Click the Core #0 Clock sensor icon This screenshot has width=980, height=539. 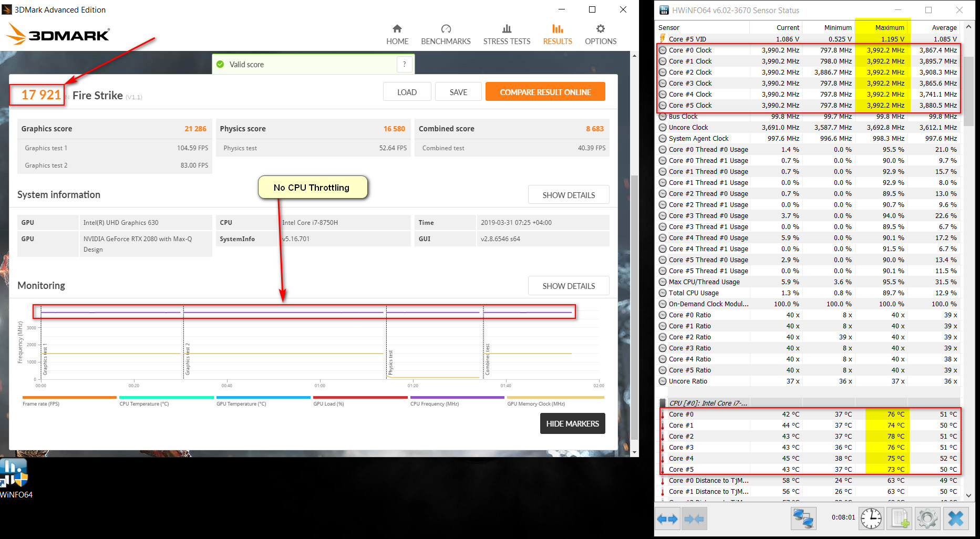(663, 50)
